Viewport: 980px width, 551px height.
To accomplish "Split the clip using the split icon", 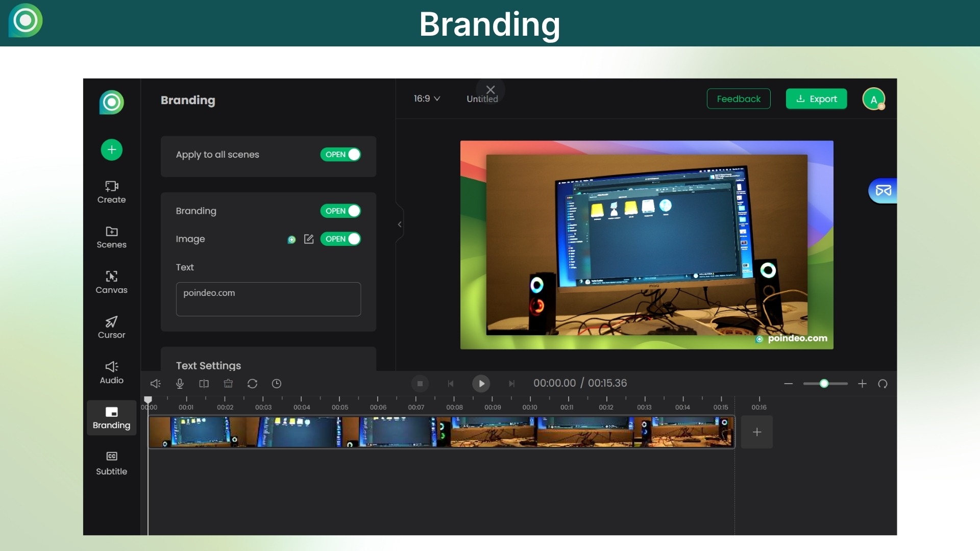I will pyautogui.click(x=204, y=383).
